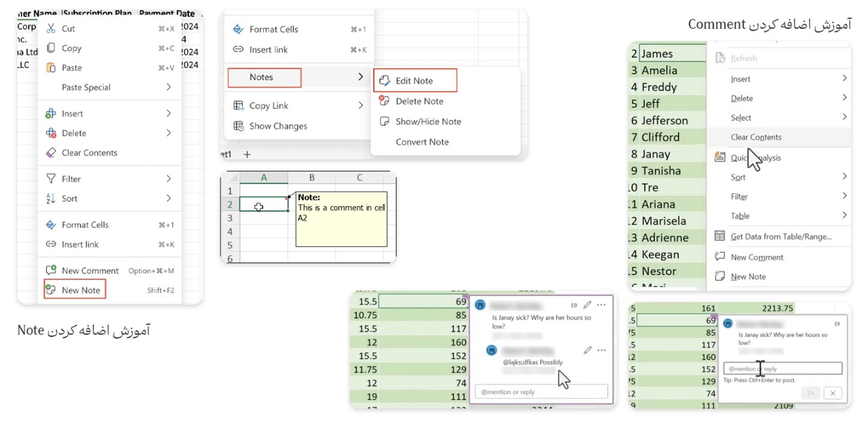868x434 pixels.
Task: Click the cancel X button in comment box
Action: pos(831,393)
